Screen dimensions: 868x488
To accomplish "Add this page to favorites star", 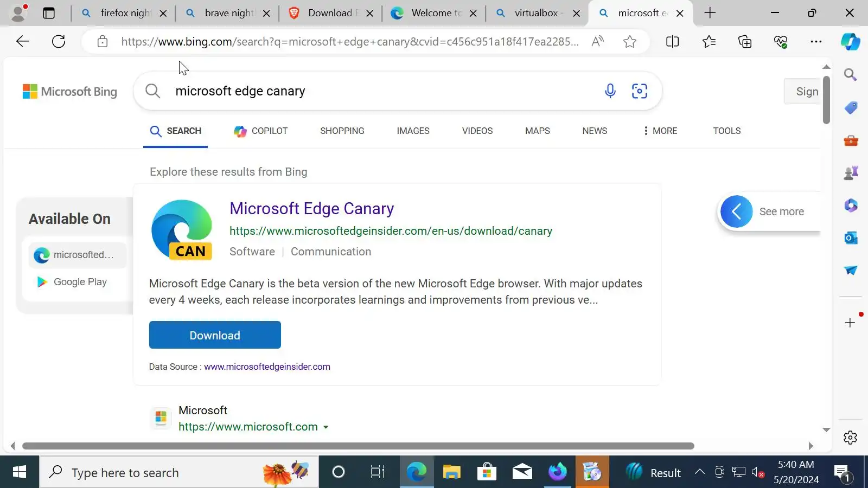I will click(x=630, y=42).
